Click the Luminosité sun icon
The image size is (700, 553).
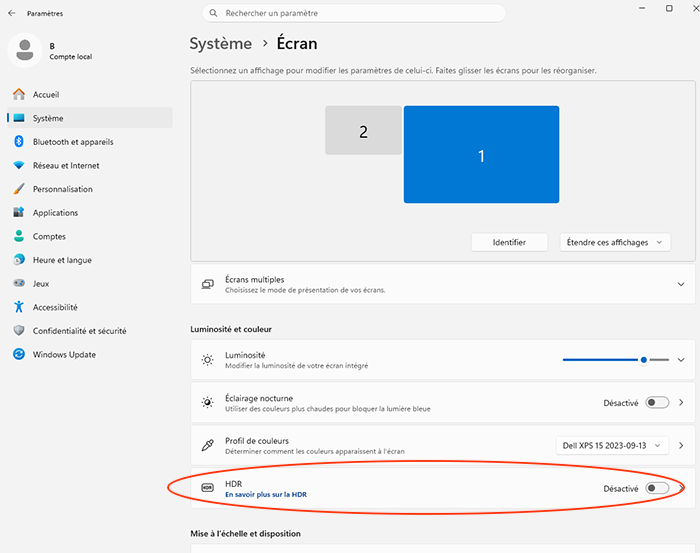[x=208, y=360]
